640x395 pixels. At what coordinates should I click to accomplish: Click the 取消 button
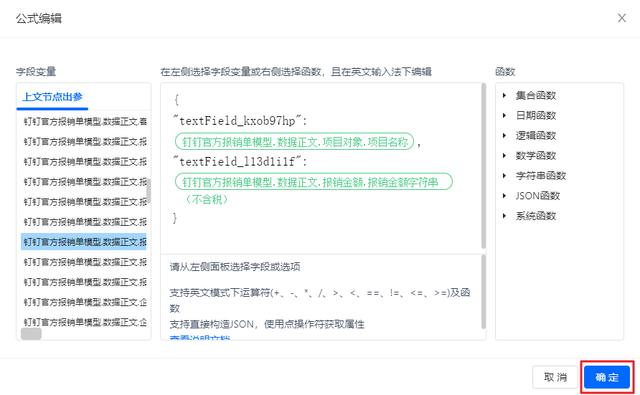[555, 377]
